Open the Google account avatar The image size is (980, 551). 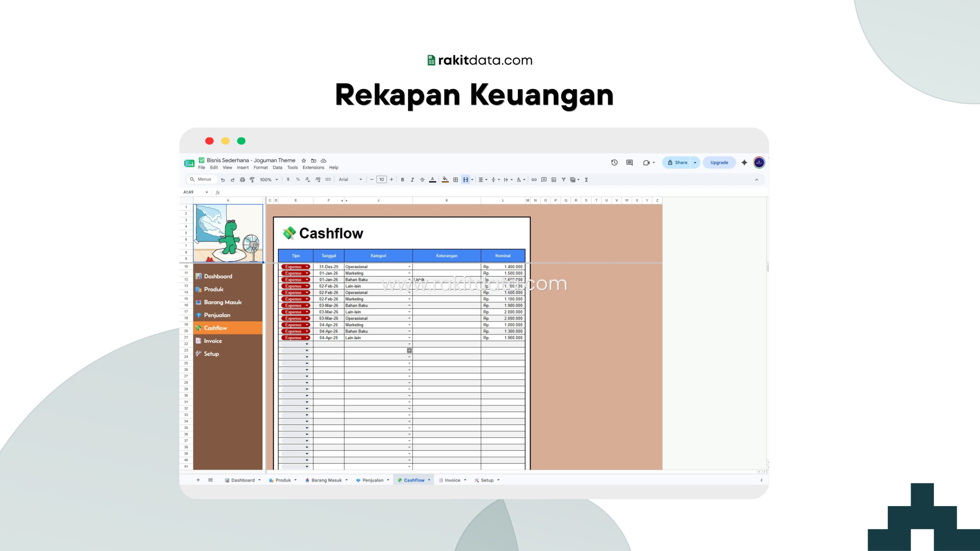click(759, 163)
